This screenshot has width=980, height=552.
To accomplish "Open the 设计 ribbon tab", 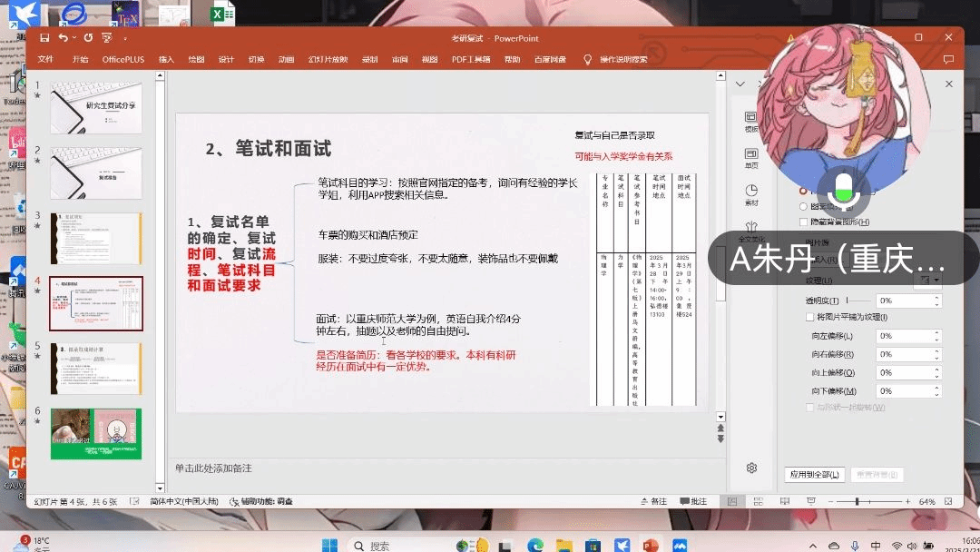I will click(226, 59).
